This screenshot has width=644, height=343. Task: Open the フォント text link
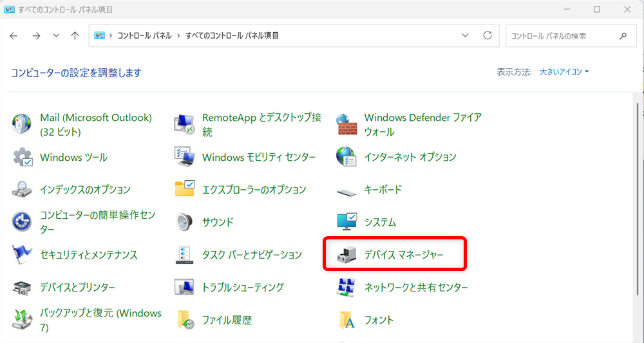(x=379, y=320)
